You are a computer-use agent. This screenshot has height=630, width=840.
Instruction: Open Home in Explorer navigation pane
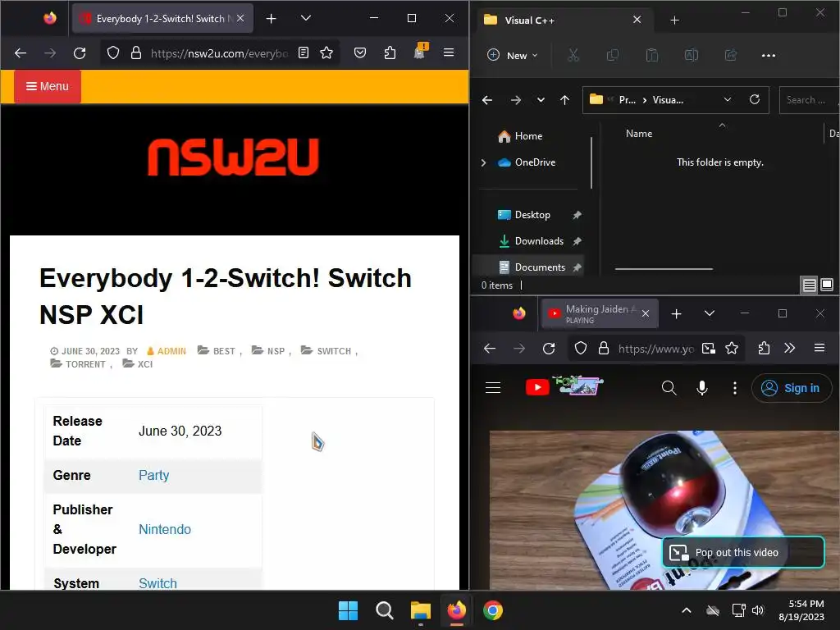527,136
